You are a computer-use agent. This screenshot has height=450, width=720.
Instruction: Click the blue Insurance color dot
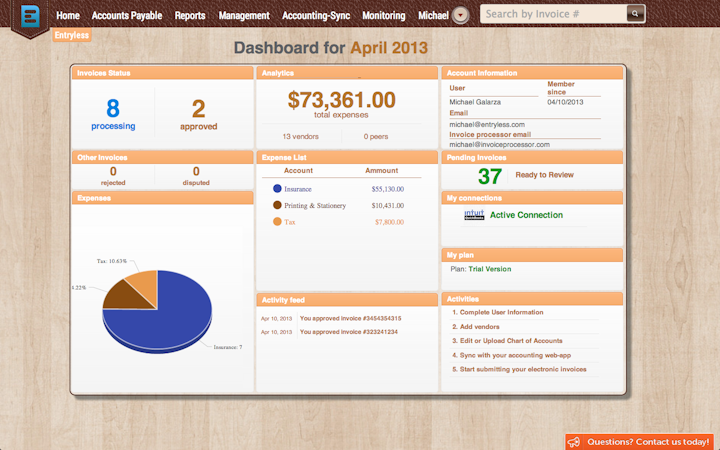[277, 188]
